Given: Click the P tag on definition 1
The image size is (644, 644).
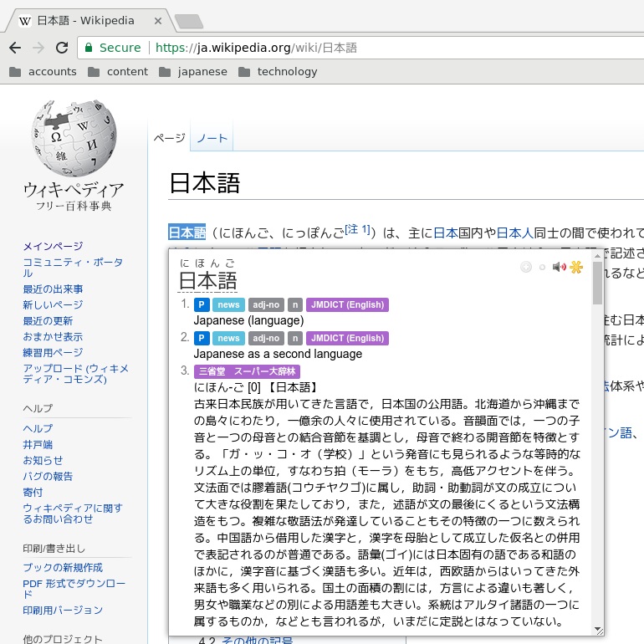Looking at the screenshot, I should coord(202,304).
